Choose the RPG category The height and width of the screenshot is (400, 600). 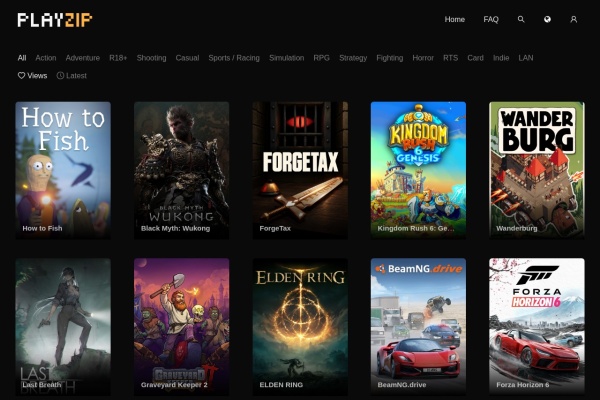point(321,58)
